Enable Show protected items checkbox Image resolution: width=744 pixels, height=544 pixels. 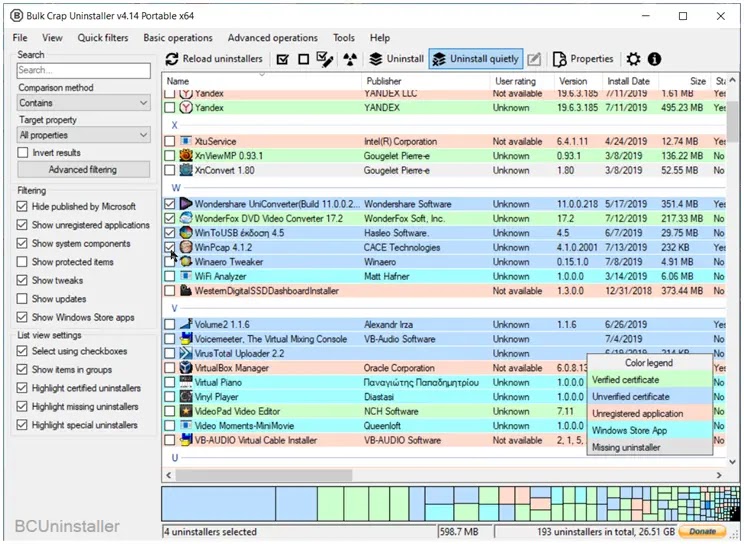[22, 262]
